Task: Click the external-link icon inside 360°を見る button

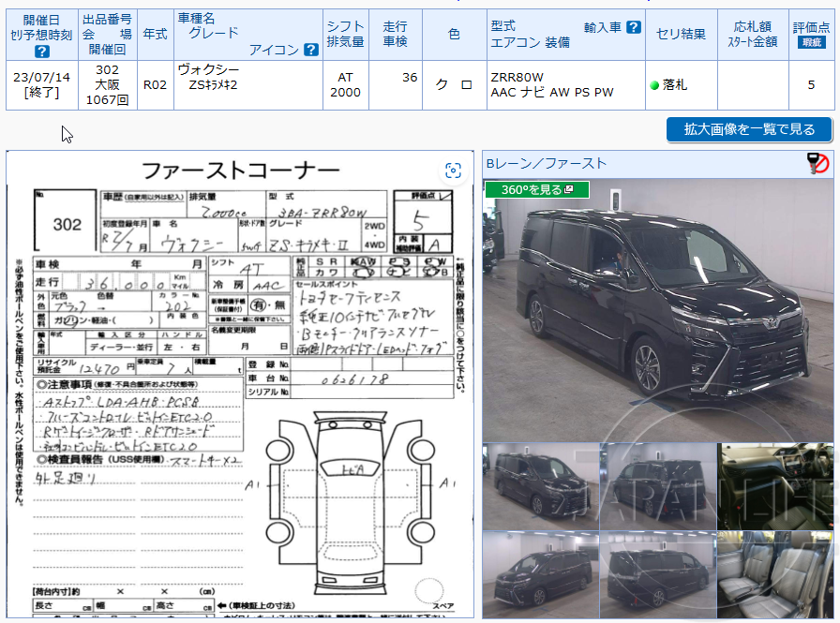Action: [569, 188]
